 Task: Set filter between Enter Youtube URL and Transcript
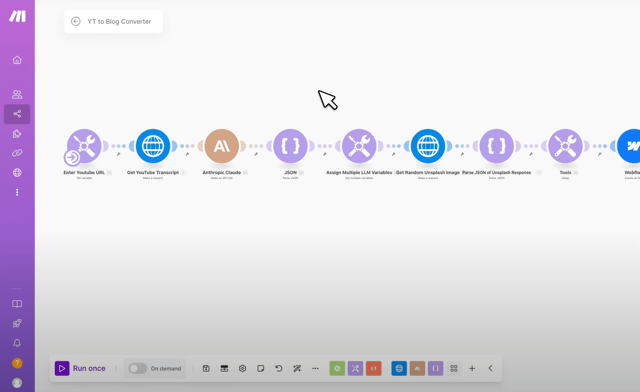tap(119, 154)
